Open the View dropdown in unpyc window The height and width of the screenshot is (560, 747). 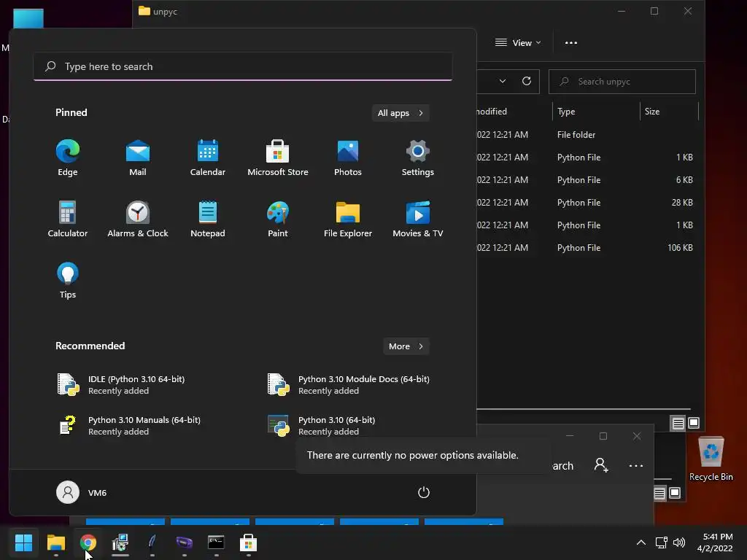(519, 43)
